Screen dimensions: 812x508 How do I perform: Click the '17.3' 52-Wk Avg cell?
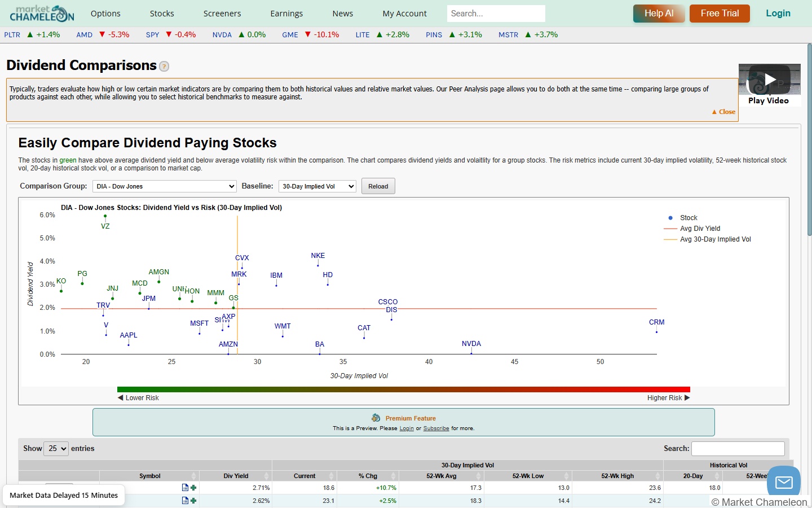click(x=442, y=488)
